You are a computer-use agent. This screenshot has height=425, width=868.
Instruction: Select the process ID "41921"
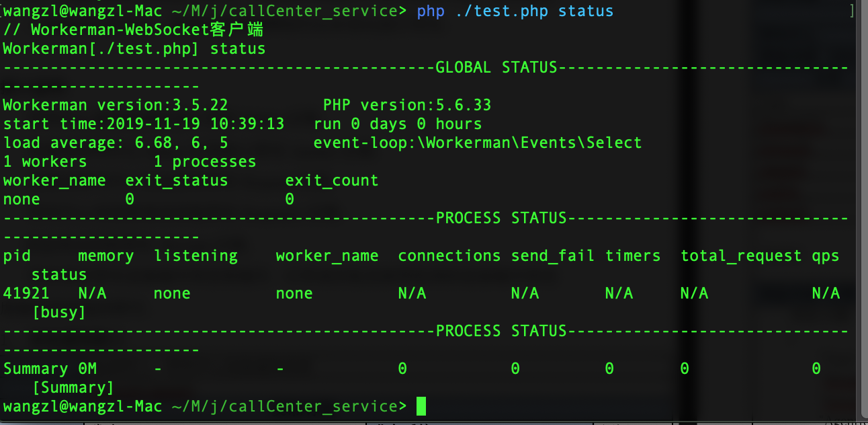26,293
